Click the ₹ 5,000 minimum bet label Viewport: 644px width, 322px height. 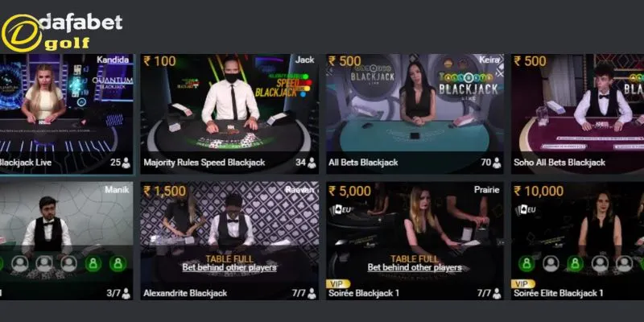coord(349,191)
